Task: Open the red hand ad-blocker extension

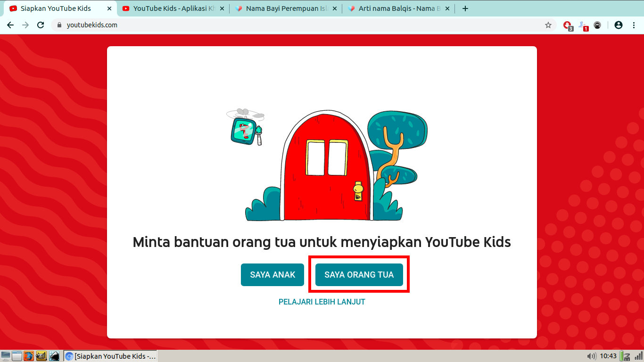Action: pyautogui.click(x=568, y=25)
